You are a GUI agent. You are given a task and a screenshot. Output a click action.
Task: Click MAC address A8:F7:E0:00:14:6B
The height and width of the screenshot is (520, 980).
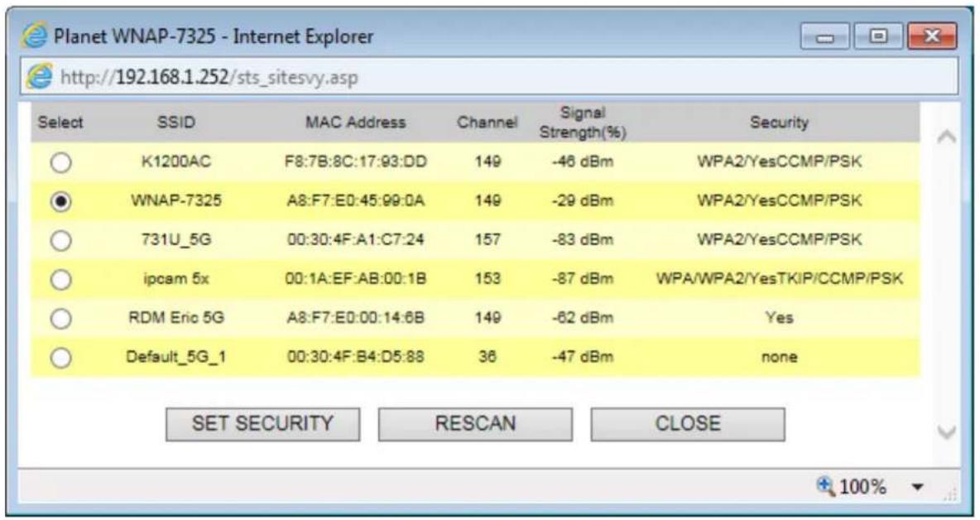coord(356,317)
